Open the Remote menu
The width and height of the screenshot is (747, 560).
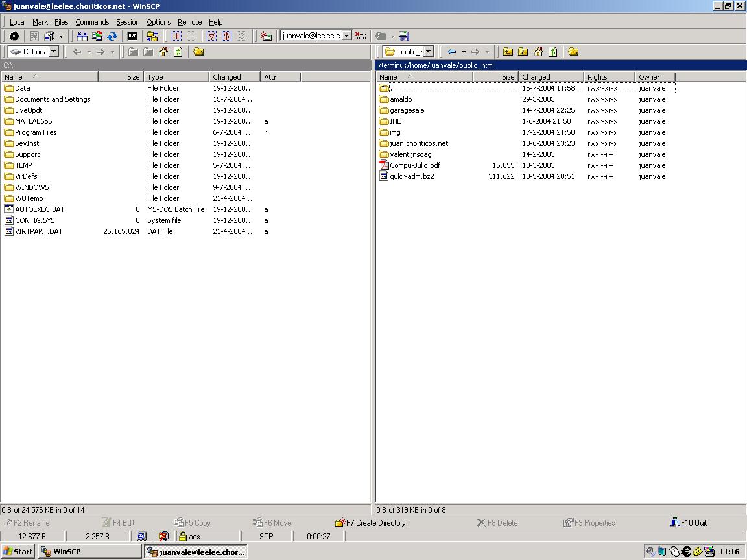[x=189, y=22]
